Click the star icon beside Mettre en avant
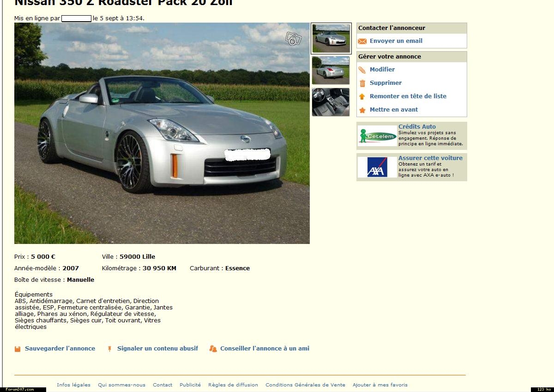The image size is (554, 392). 362,110
